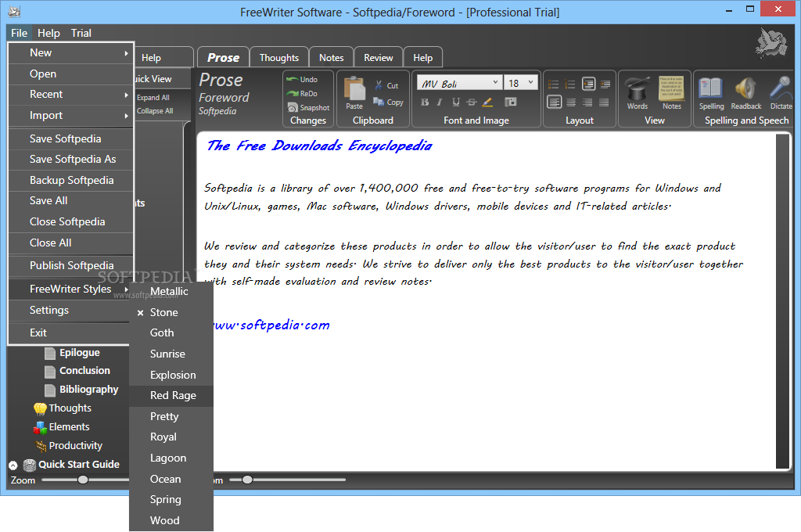Image resolution: width=801 pixels, height=532 pixels.
Task: Click the www.softpedia.com link text
Action: [271, 325]
